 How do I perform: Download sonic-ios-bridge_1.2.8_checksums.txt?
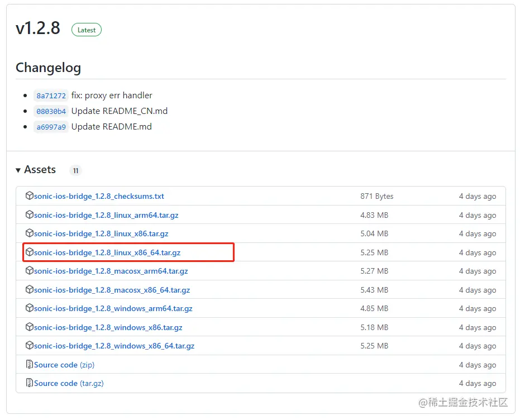99,196
